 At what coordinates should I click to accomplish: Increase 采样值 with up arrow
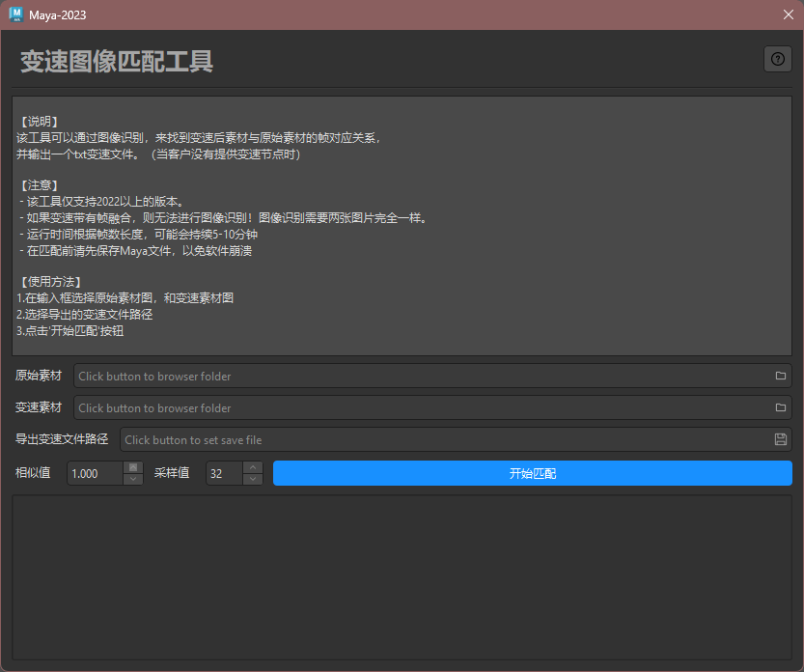point(253,467)
